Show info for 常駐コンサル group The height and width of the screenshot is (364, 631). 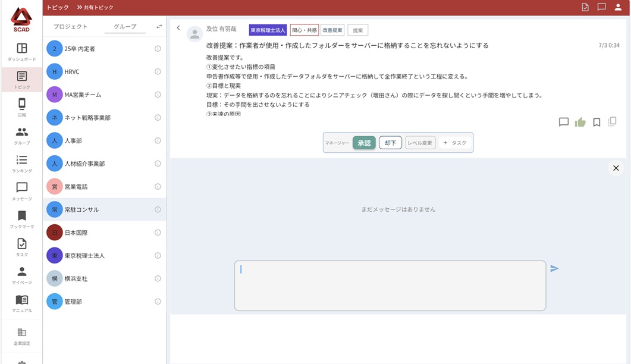(158, 209)
